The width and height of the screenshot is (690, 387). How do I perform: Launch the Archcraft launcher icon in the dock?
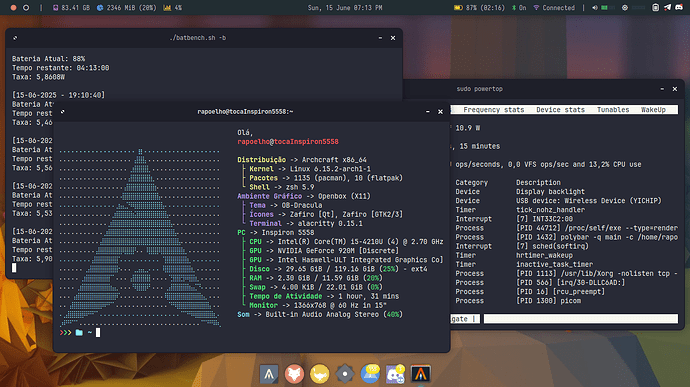click(x=269, y=374)
